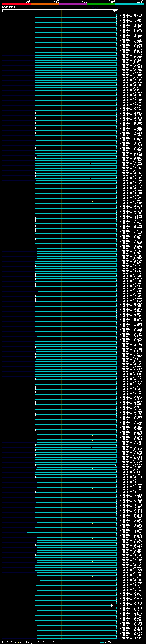146x644 pixels.
Task: Open hit UniRef100_B9S7Y8
Action: pos(131,15)
